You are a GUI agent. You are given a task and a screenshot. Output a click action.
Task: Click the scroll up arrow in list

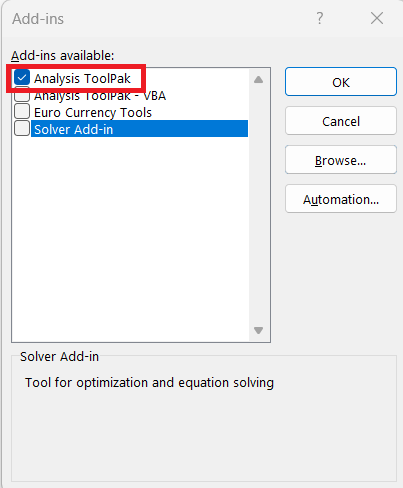click(x=258, y=80)
